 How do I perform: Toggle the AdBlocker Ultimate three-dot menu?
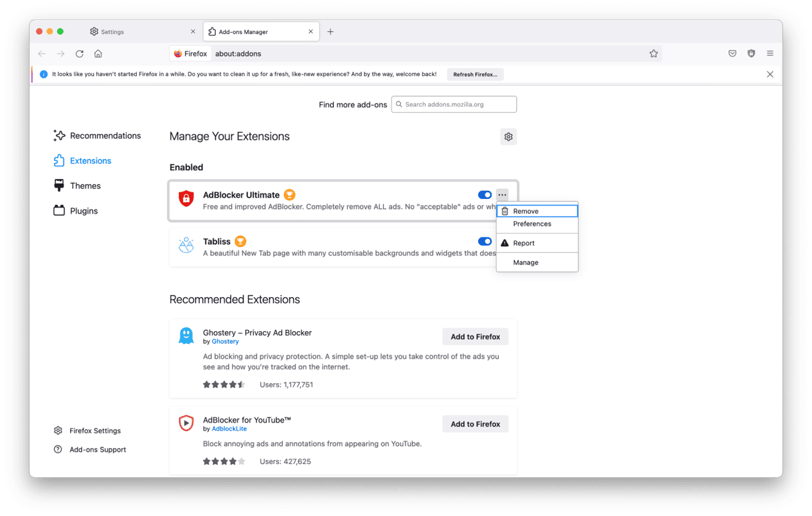coord(502,195)
